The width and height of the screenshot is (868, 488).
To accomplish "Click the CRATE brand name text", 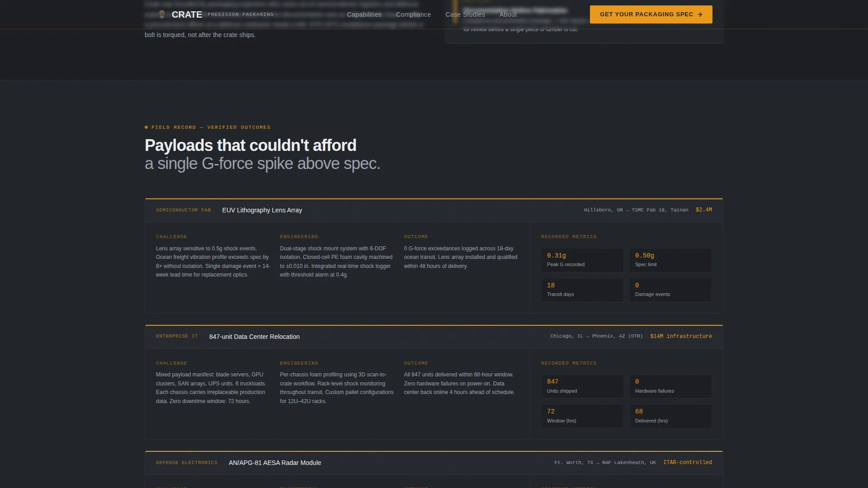I will [x=187, y=14].
